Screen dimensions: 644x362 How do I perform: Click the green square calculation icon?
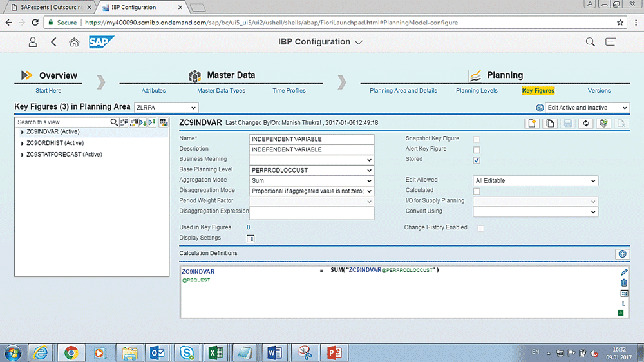point(621,312)
